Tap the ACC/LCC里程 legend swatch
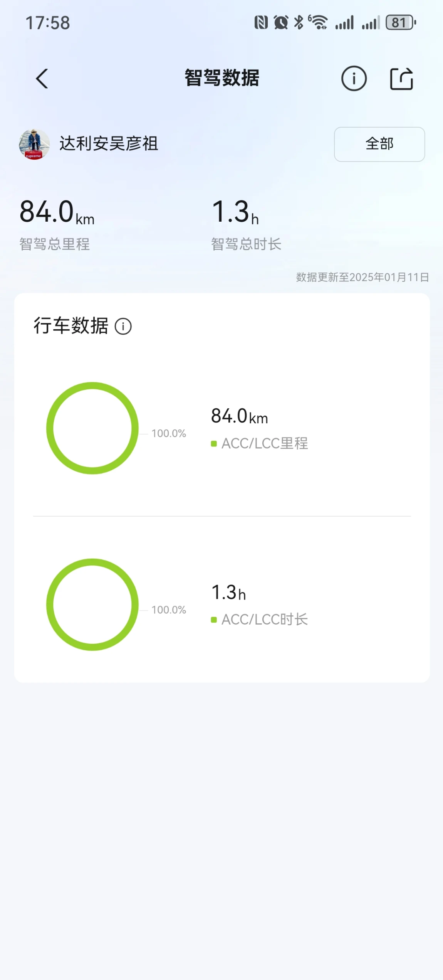Image resolution: width=443 pixels, height=980 pixels. [x=214, y=444]
